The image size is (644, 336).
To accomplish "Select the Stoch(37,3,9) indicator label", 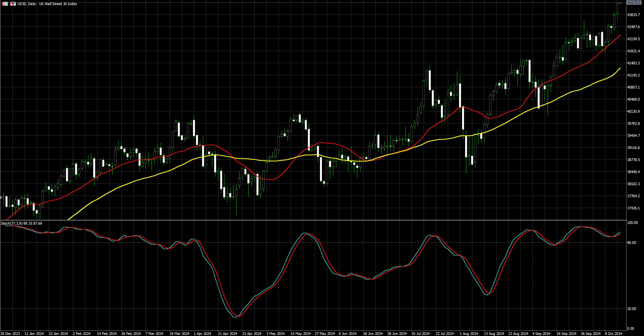I will 12,223.
